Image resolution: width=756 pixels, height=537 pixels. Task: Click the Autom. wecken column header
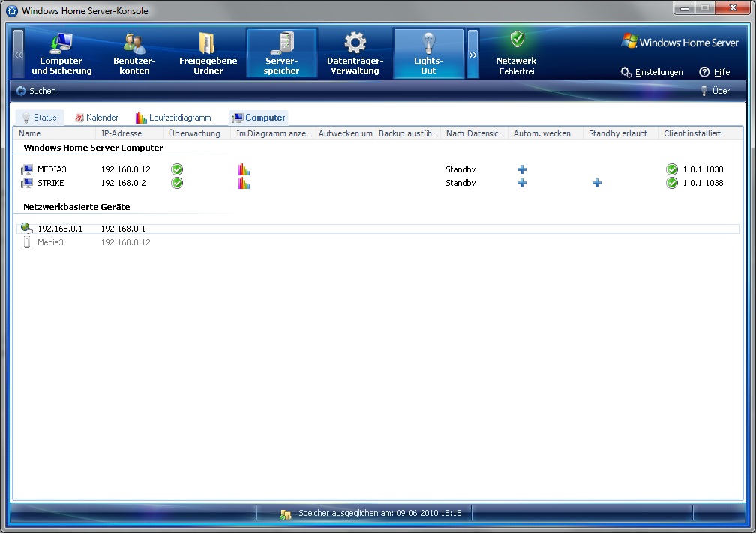point(546,133)
